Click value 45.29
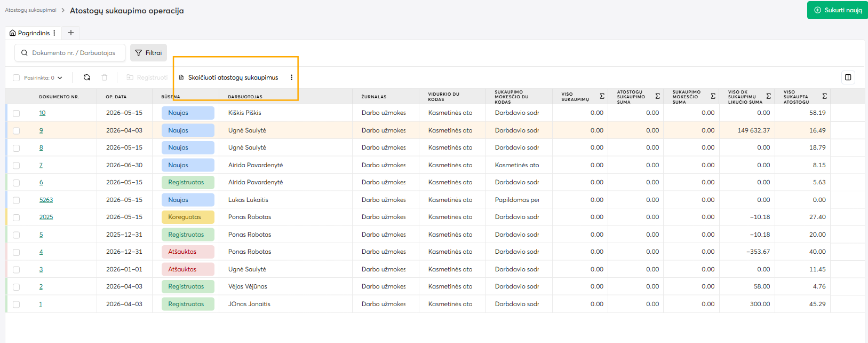Viewport: 868px width, 343px height. click(817, 304)
